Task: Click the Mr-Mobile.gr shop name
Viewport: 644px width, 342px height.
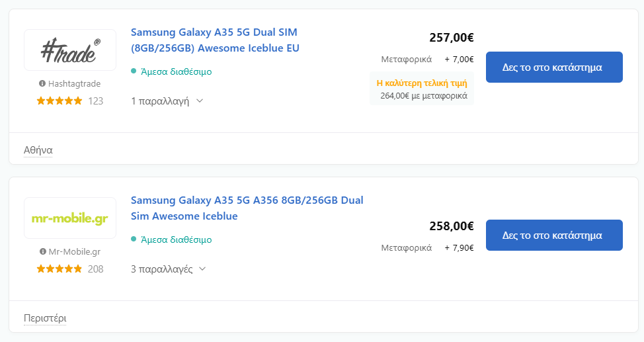Action: [74, 251]
